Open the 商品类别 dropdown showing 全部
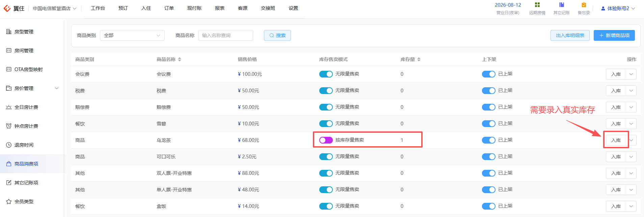 (132, 35)
